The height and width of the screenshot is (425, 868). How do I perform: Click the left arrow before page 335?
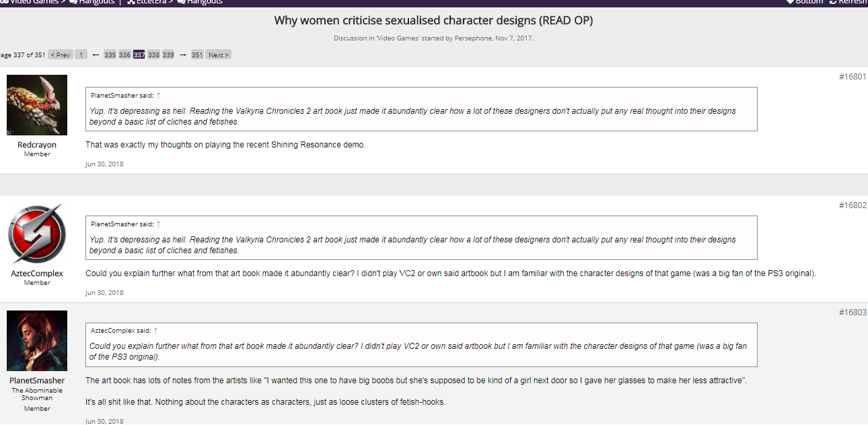click(x=96, y=55)
